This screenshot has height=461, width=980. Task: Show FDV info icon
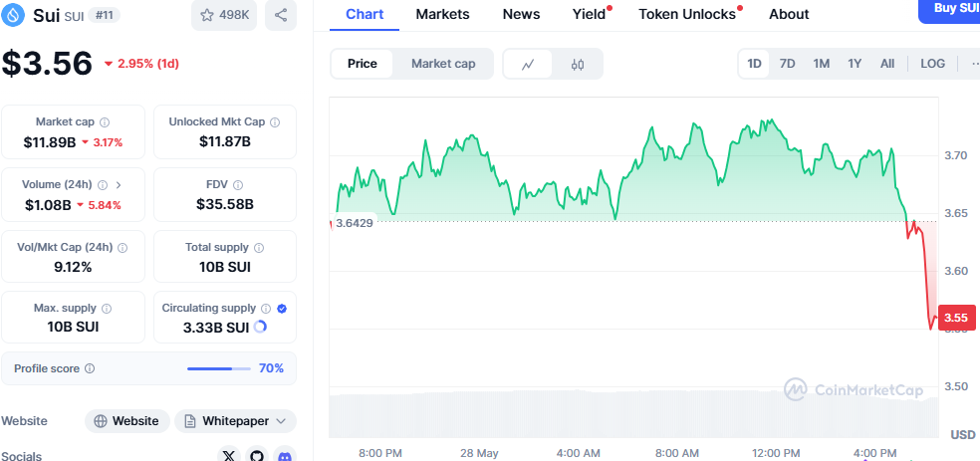click(x=237, y=185)
